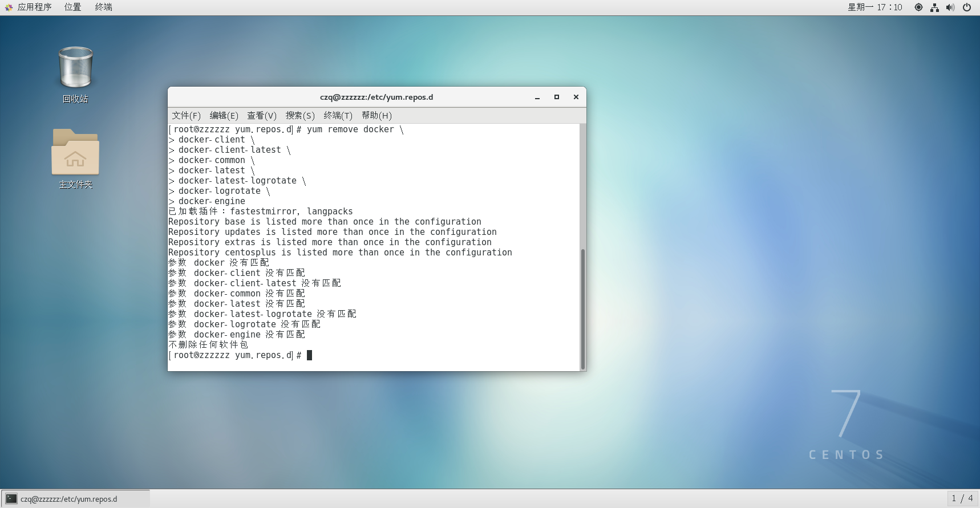
Task: Click the czq@zzzzzz taskbar window button
Action: pos(76,499)
